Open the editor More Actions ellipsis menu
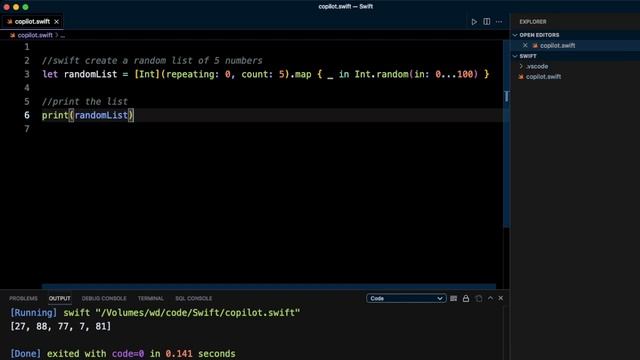Image resolution: width=640 pixels, height=360 pixels. click(x=499, y=22)
